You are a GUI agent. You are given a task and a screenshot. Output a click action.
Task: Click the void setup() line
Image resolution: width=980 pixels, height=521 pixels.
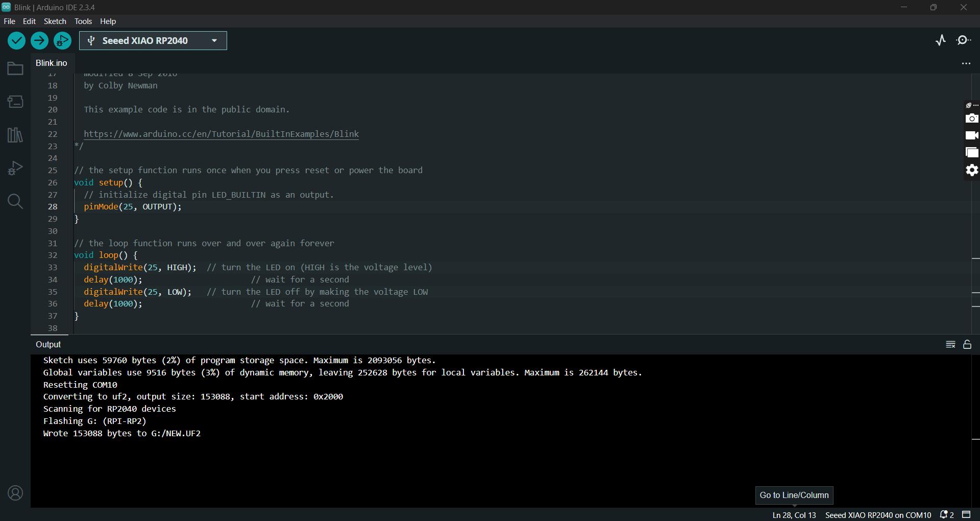(x=108, y=182)
